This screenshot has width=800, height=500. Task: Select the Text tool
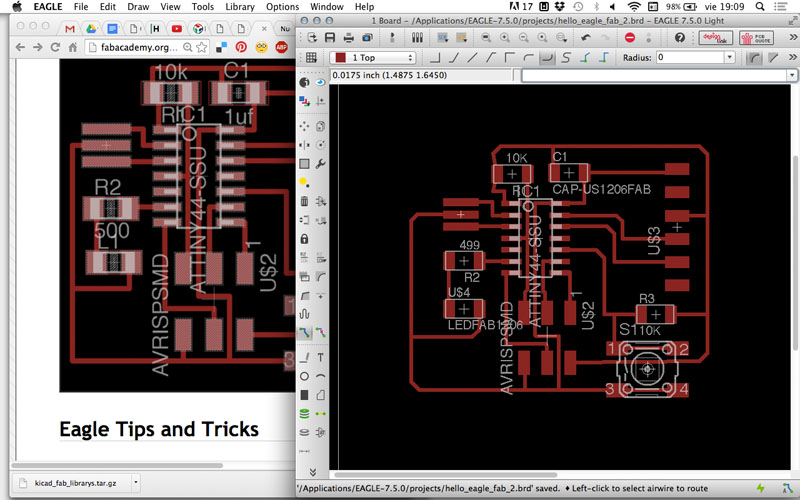click(320, 358)
